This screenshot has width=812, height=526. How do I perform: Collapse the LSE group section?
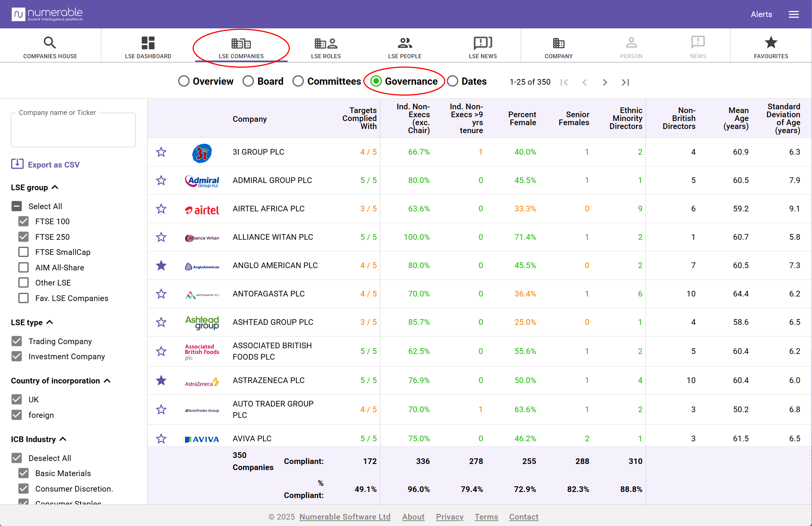pos(55,187)
